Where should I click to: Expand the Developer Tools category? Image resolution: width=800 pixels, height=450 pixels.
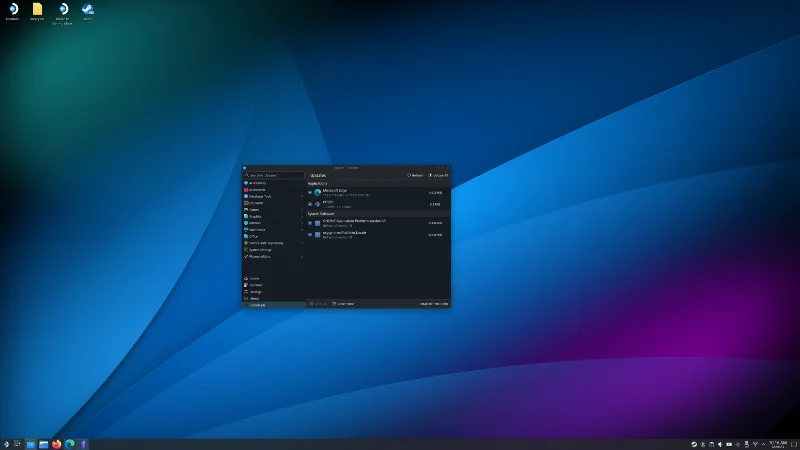(x=301, y=196)
